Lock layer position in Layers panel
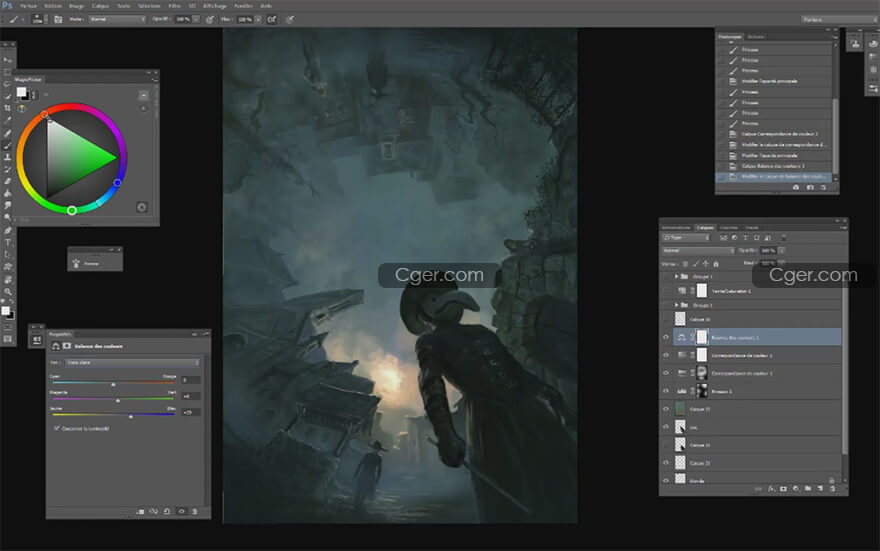This screenshot has height=551, width=880. pos(705,264)
